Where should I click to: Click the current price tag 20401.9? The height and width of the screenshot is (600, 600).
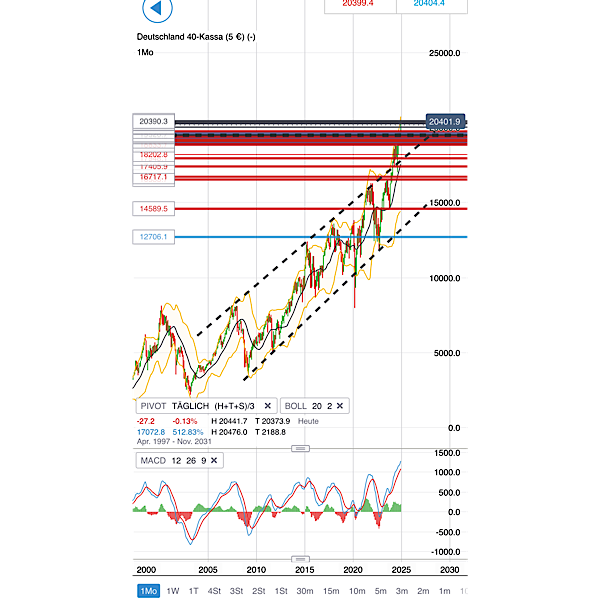(443, 122)
